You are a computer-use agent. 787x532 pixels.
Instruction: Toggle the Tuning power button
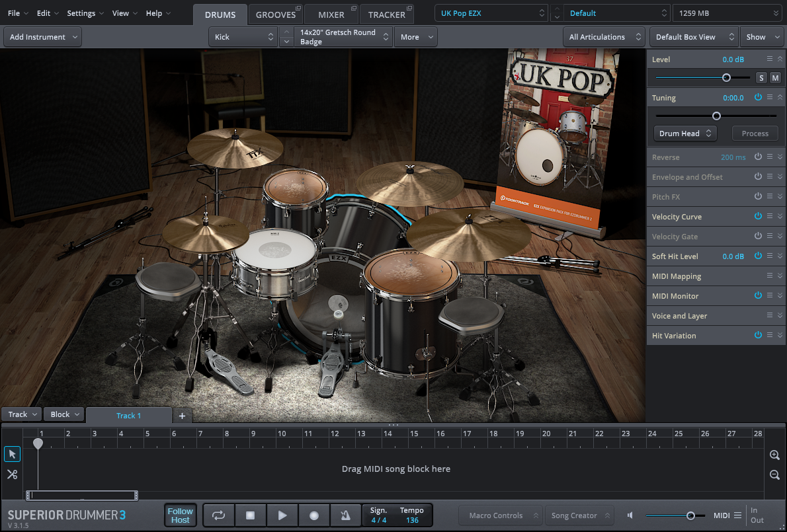pyautogui.click(x=758, y=97)
